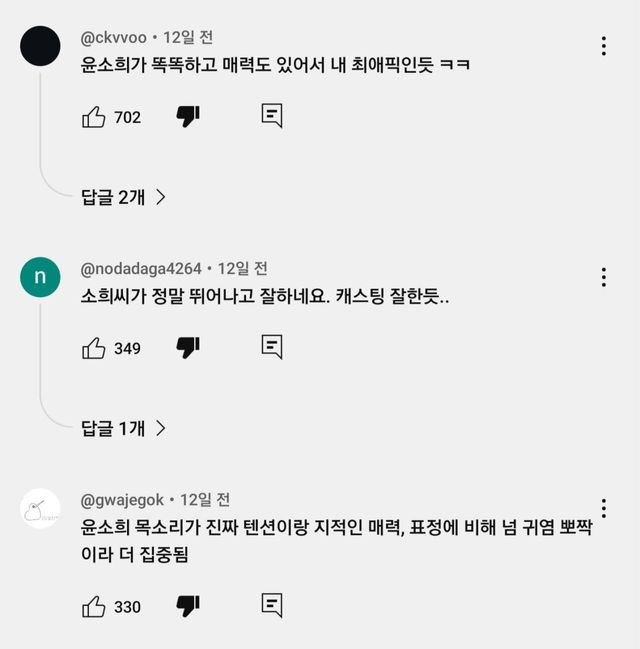Screen dimensions: 640x649
Task: Open the @ckvvoo username link
Action: pyautogui.click(x=114, y=38)
